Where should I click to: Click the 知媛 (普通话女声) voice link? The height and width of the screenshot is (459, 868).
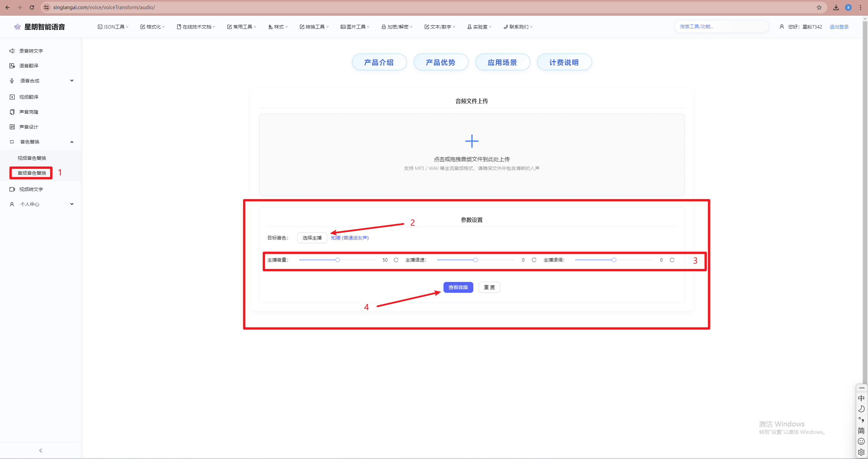click(x=350, y=238)
